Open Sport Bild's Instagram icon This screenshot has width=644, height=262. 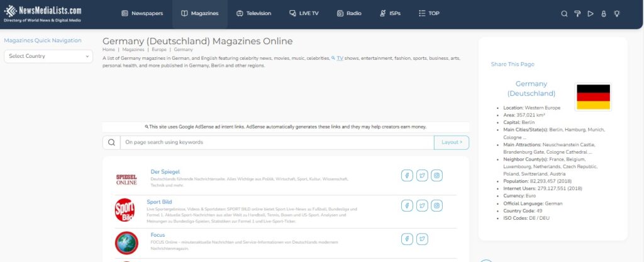click(436, 206)
